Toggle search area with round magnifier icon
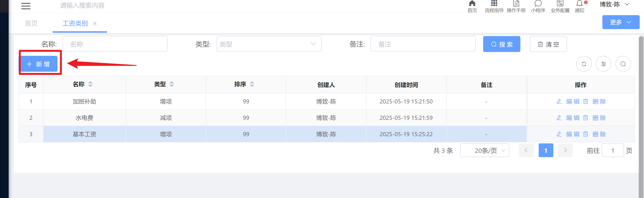644x198 pixels. pyautogui.click(x=623, y=64)
